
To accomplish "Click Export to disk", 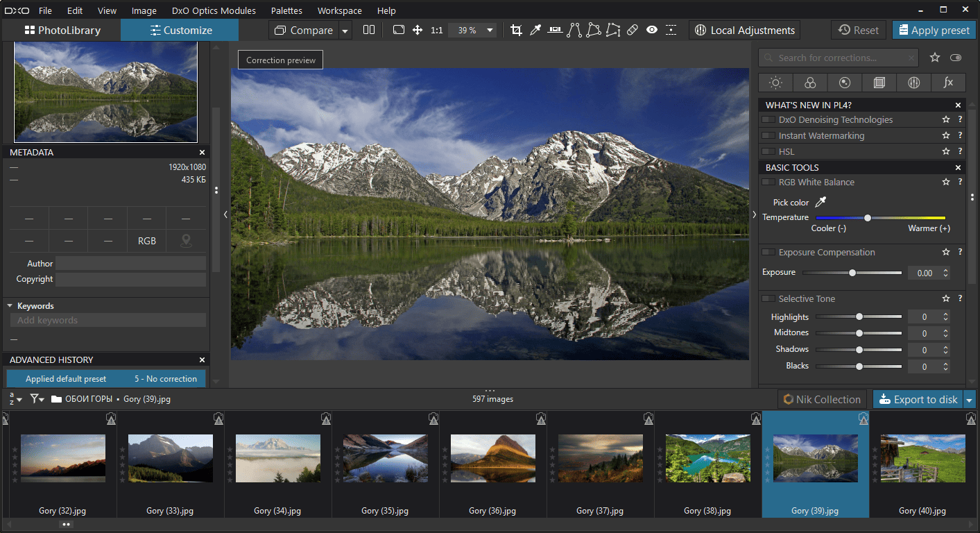I will [918, 400].
